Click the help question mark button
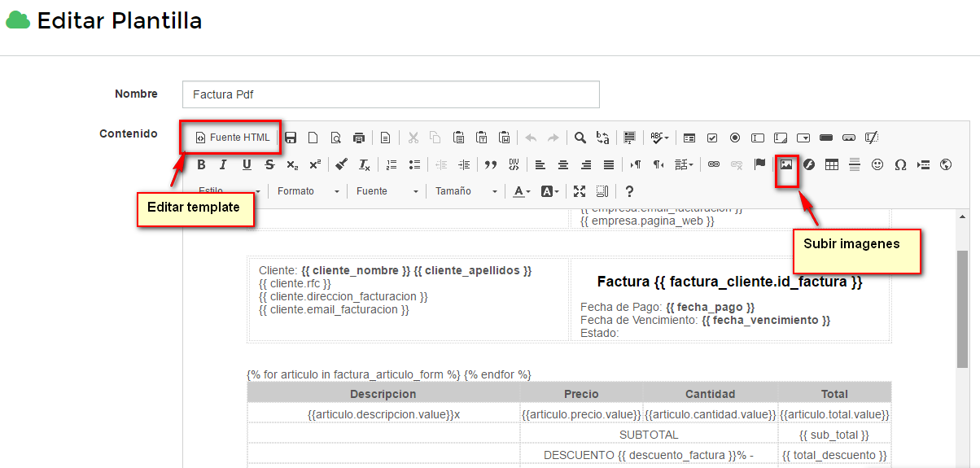 pos(629,191)
